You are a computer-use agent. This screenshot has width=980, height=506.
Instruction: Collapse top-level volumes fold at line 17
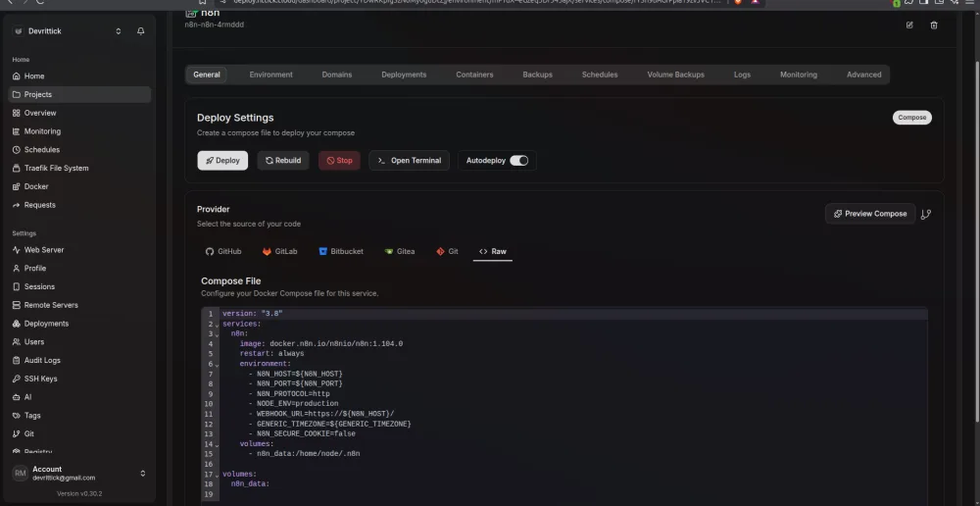click(217, 476)
